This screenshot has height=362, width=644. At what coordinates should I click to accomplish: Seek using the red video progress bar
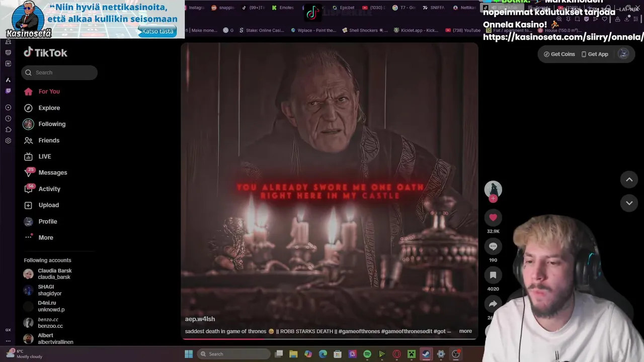330,339
